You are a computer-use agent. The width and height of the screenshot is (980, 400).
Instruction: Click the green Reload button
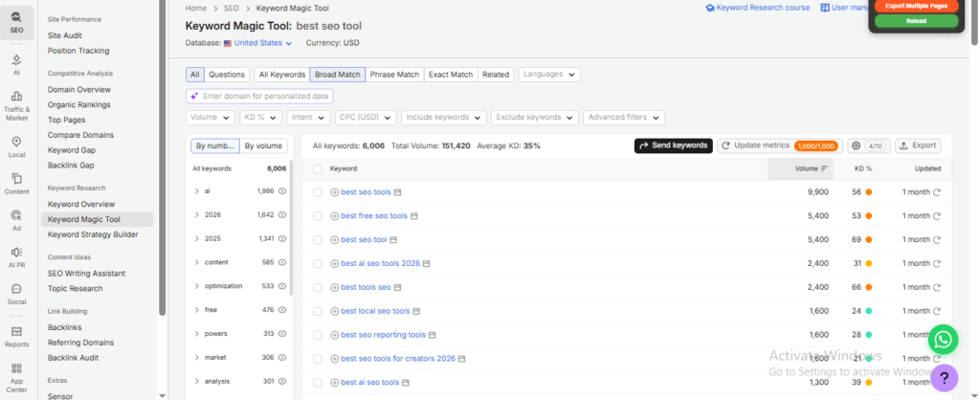tap(916, 21)
